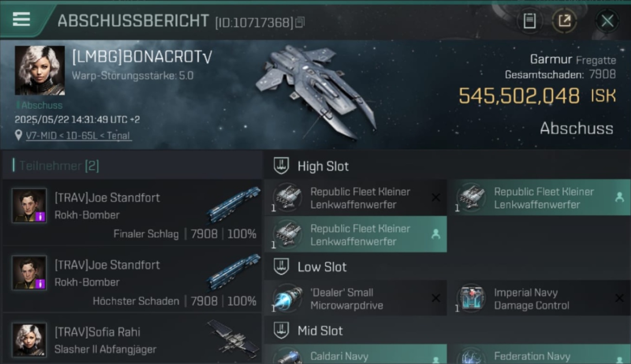
Task: Open Sofia Rahi participant portrait
Action: [x=29, y=340]
